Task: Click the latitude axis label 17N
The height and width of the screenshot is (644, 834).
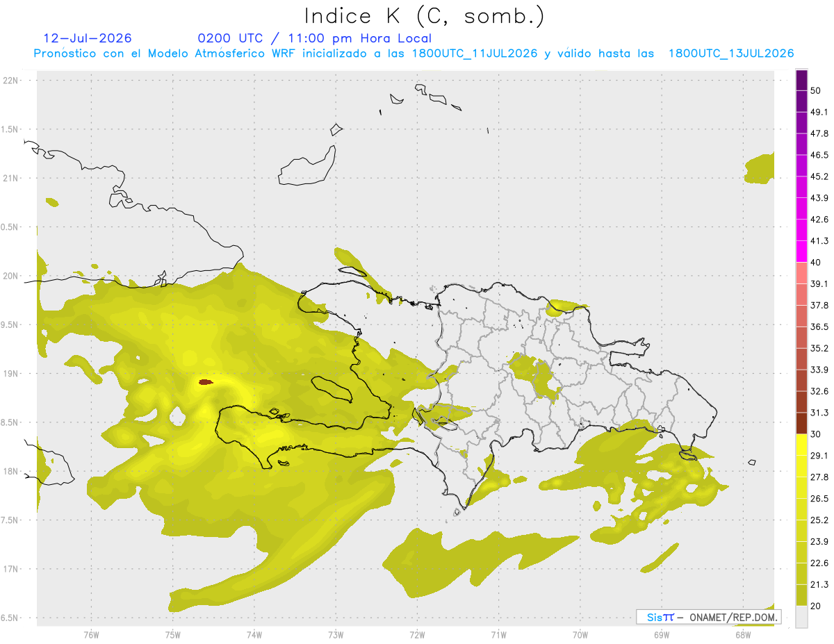Action: click(11, 570)
